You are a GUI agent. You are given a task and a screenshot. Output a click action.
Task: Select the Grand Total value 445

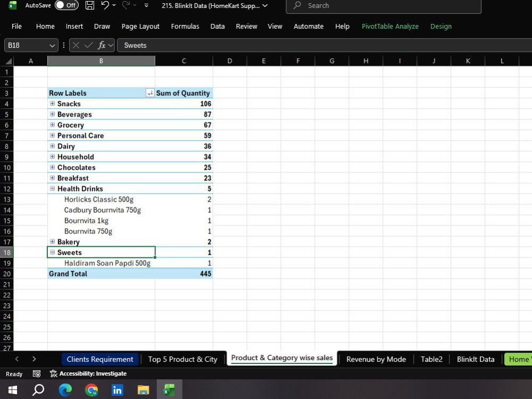[184, 274]
